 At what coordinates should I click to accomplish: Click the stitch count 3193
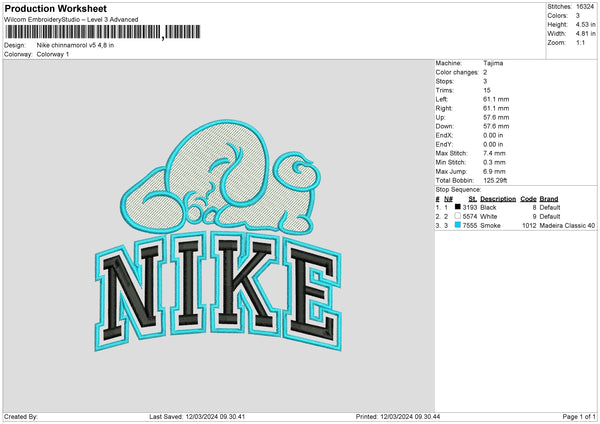tap(470, 207)
